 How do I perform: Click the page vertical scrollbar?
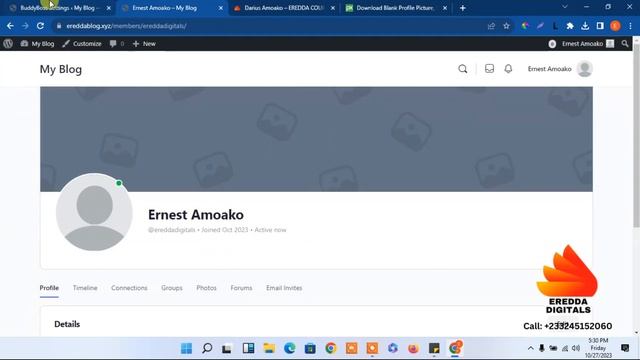636,135
